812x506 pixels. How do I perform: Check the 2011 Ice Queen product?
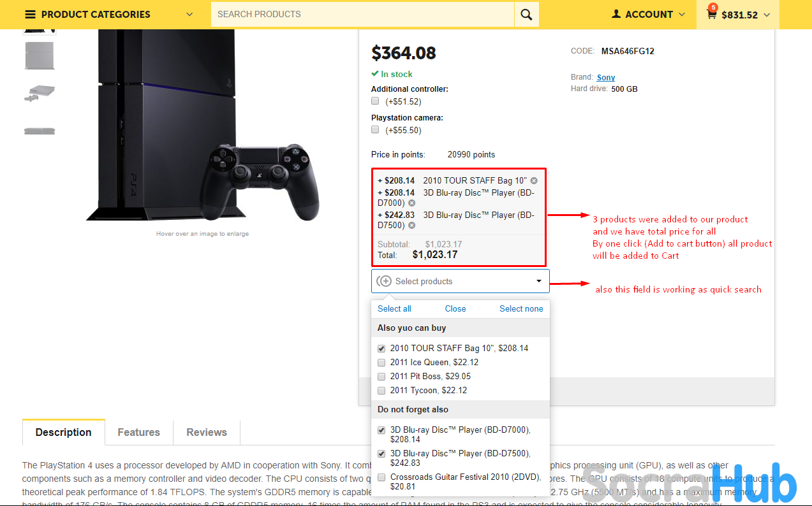coord(381,363)
